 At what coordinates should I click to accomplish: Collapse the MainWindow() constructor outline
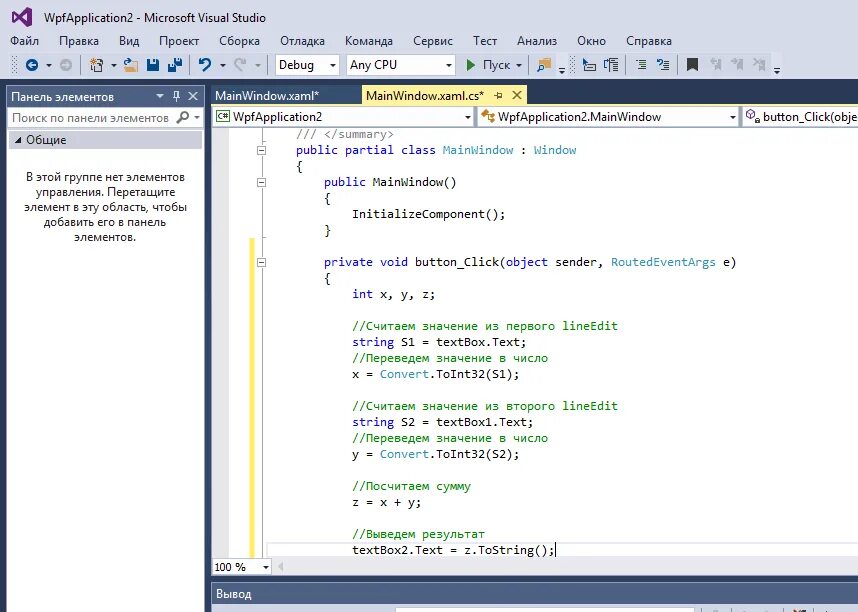tap(262, 182)
